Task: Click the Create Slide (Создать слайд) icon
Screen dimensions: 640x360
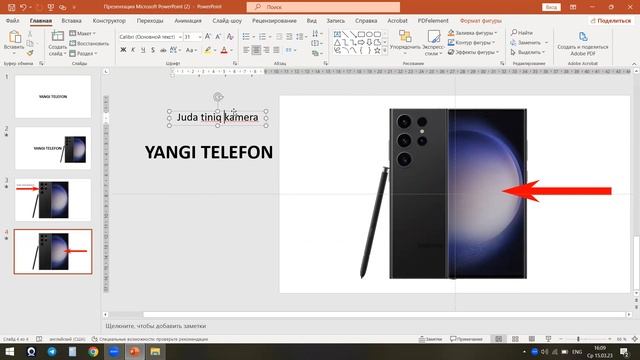Action: (x=58, y=37)
